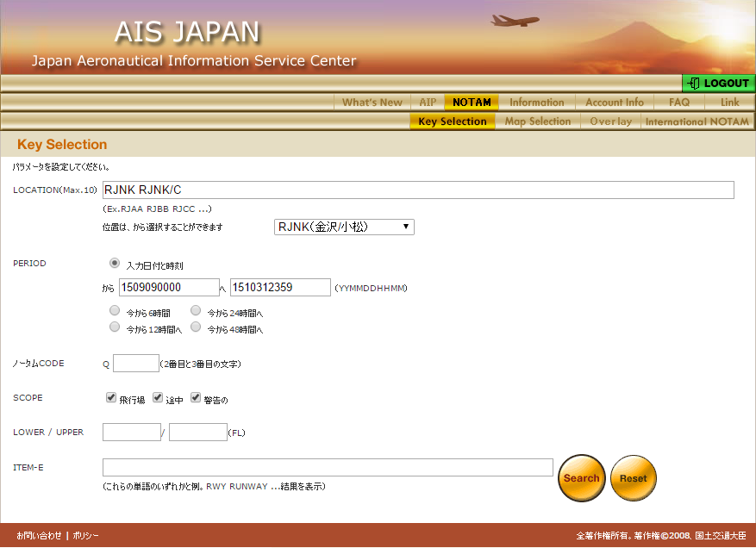Open the Information menu tab
The image size is (756, 548).
point(537,103)
